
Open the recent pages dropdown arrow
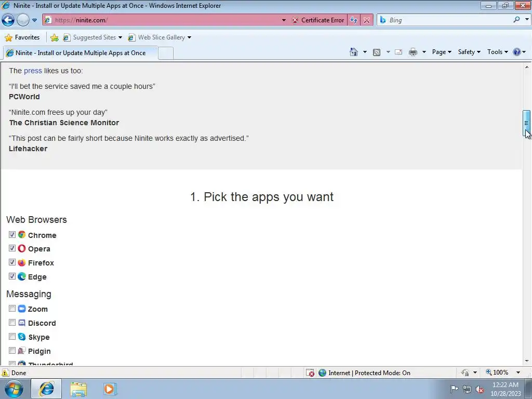coord(35,20)
